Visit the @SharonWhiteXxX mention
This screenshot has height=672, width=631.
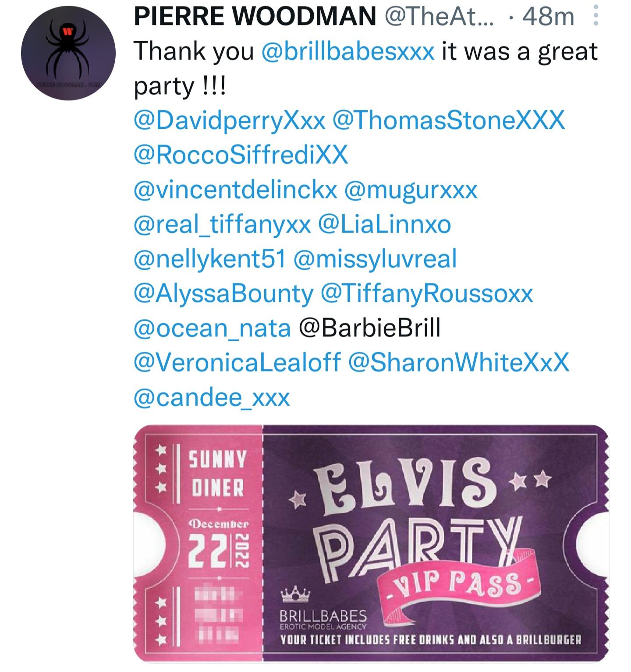pos(459,363)
